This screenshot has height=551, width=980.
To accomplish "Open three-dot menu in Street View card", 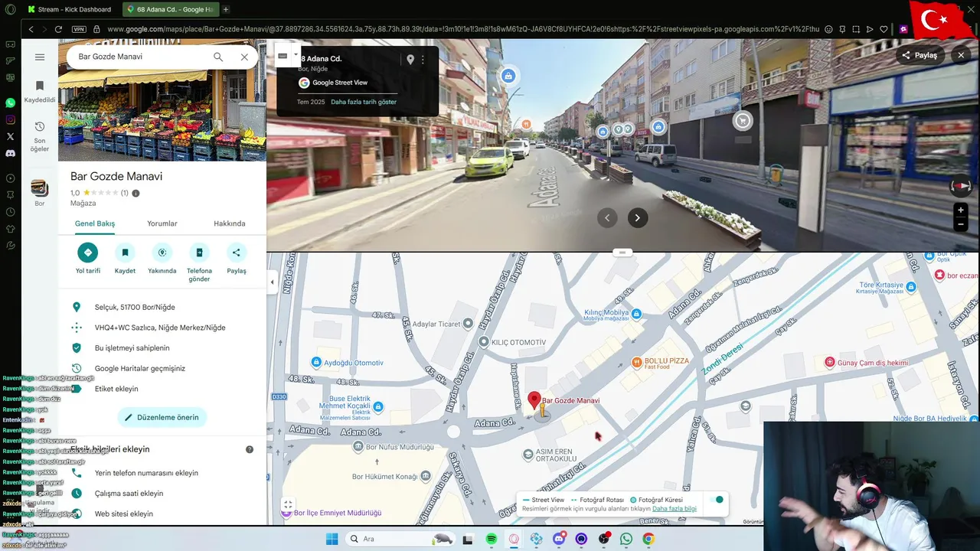I will (x=423, y=60).
